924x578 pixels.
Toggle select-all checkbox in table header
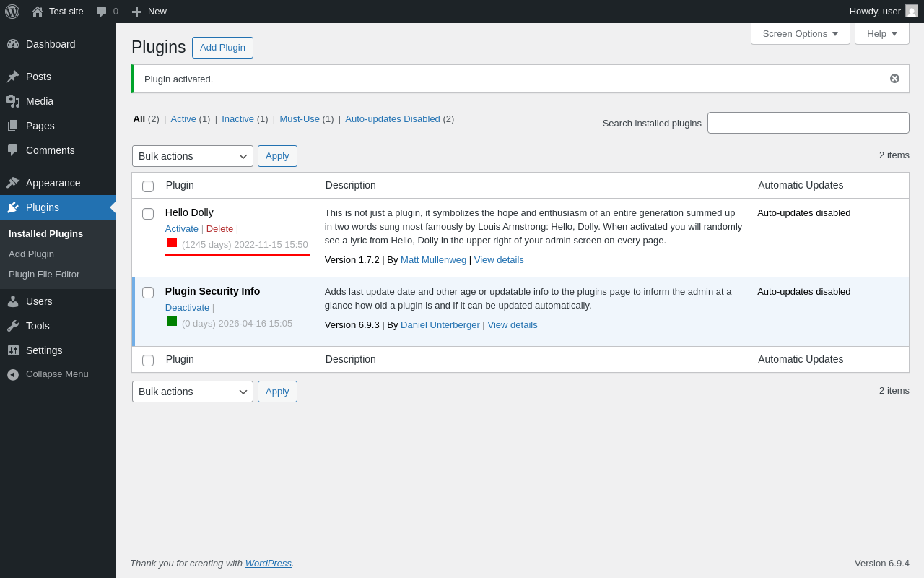148,186
